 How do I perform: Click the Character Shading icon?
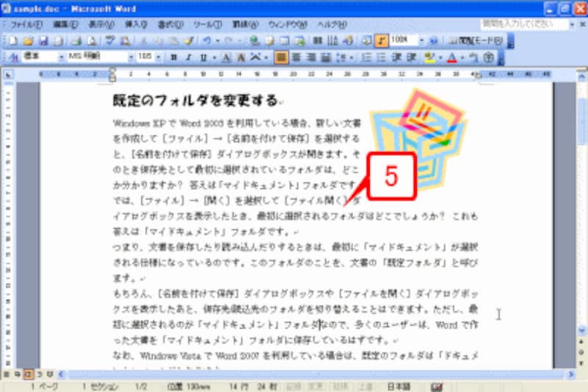(241, 57)
